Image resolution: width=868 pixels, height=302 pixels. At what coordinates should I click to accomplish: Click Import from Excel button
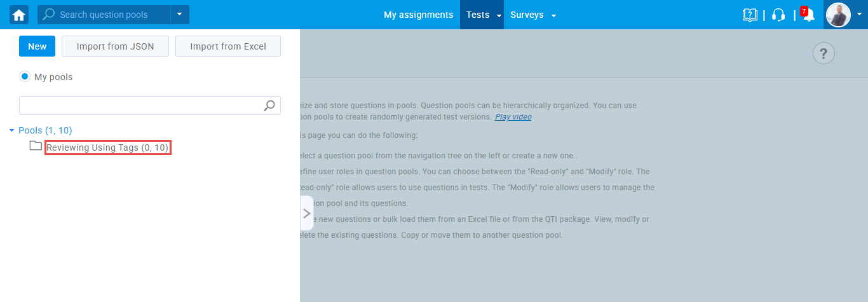tap(227, 46)
